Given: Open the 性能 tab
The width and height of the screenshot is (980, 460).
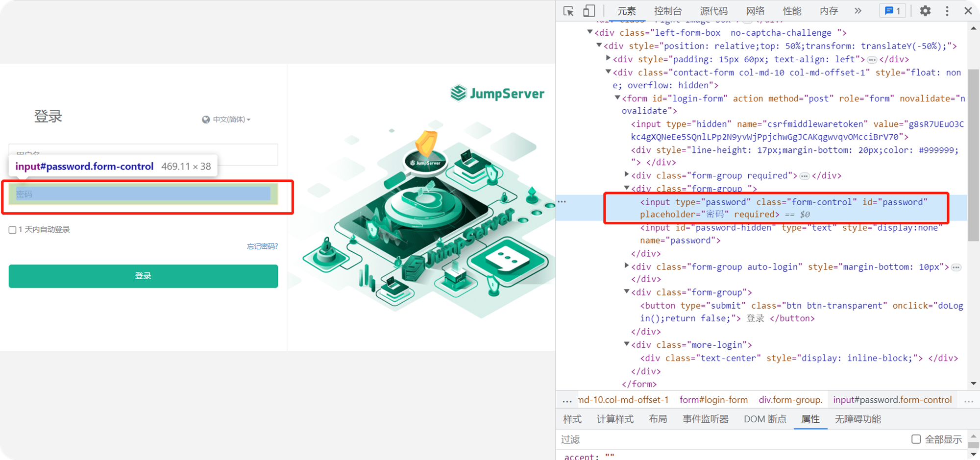Looking at the screenshot, I should tap(792, 11).
